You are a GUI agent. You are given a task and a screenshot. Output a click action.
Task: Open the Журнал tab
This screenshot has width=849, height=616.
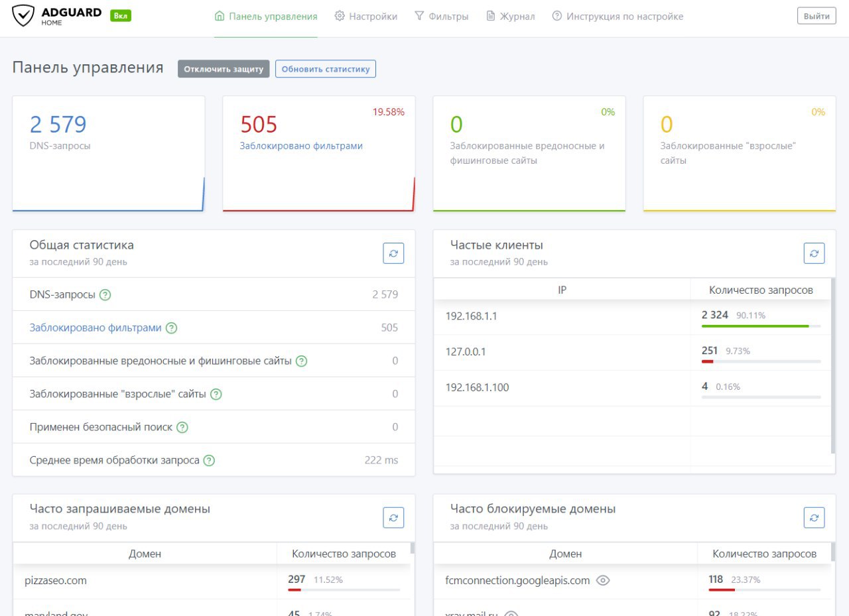[x=510, y=16]
